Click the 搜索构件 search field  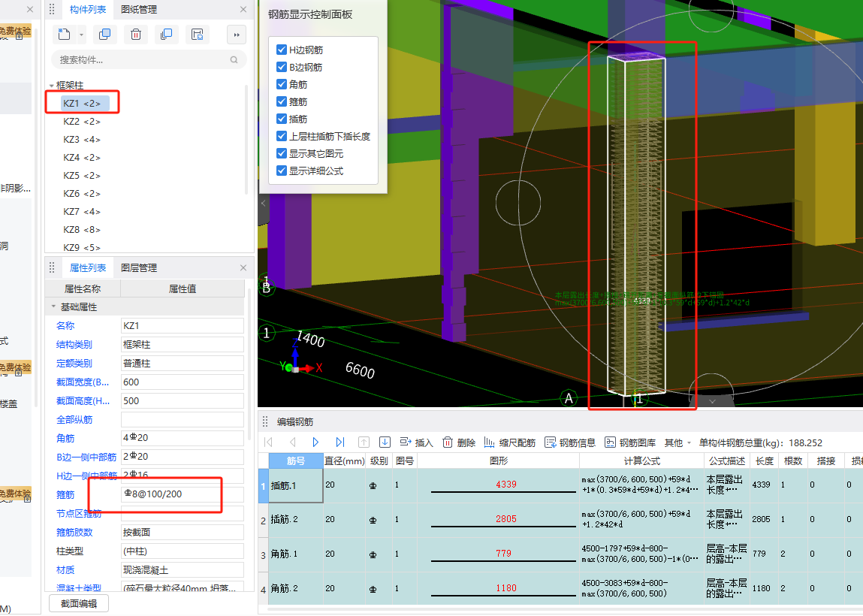(148, 60)
